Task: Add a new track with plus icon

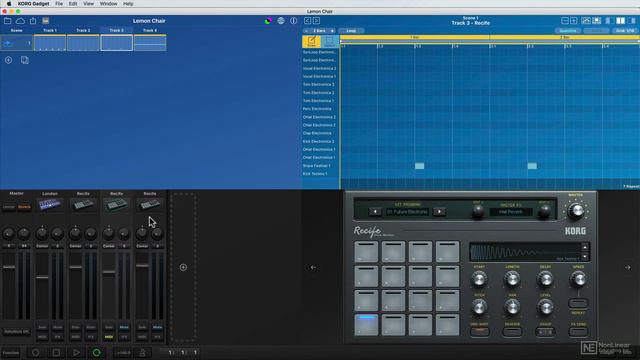Action: [x=183, y=267]
